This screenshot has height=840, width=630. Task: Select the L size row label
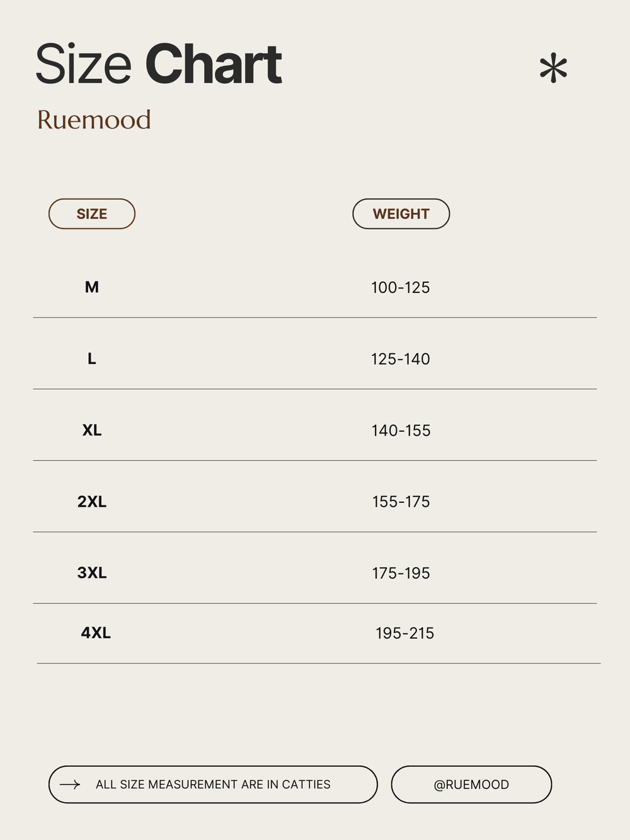(x=92, y=359)
